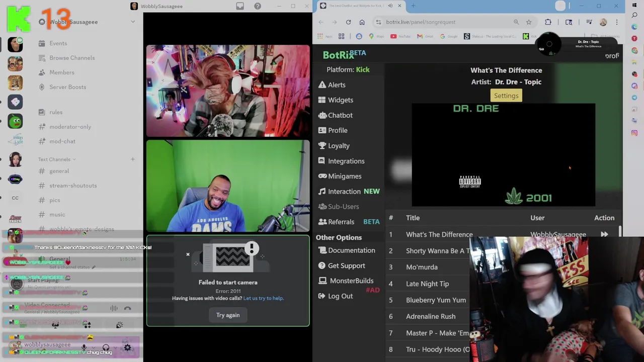The height and width of the screenshot is (362, 644).
Task: Open the Google bookmark
Action: (449, 36)
